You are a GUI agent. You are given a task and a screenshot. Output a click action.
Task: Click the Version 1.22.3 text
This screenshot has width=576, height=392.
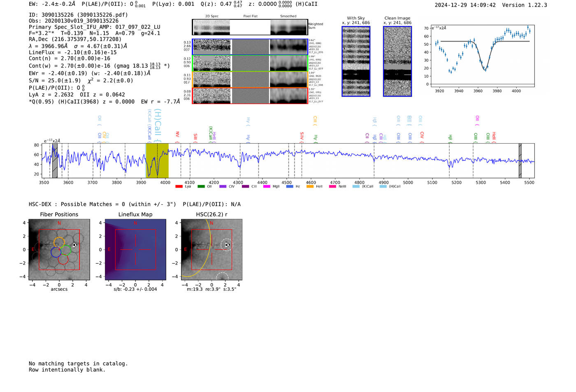coord(525,5)
